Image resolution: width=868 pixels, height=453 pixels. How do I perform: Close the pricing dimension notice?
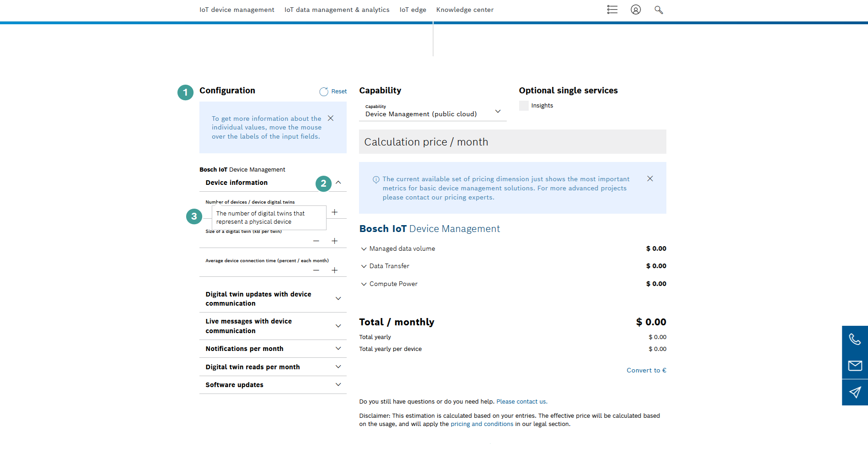[x=650, y=178]
